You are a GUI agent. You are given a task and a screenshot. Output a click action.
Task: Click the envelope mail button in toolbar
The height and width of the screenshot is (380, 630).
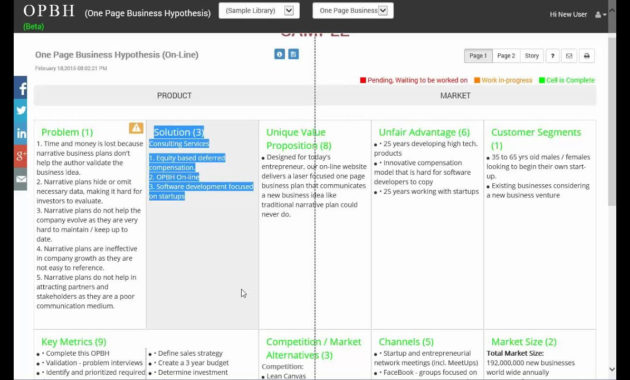[x=569, y=56]
